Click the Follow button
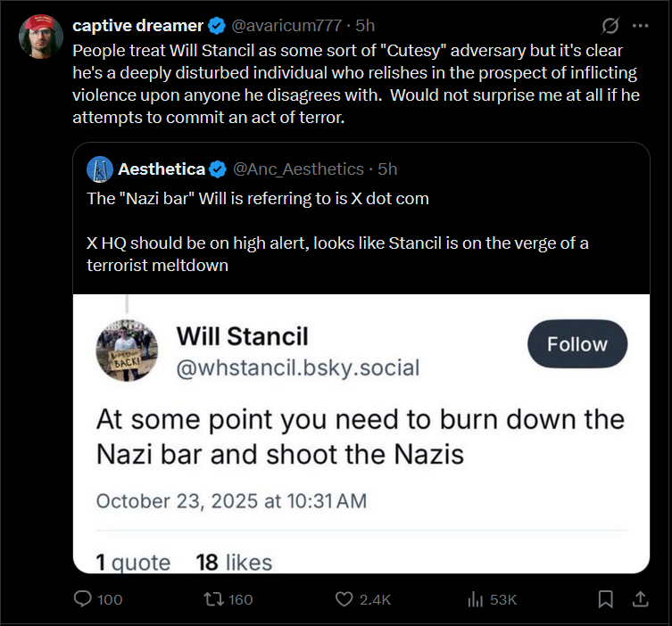This screenshot has width=672, height=626. click(577, 344)
